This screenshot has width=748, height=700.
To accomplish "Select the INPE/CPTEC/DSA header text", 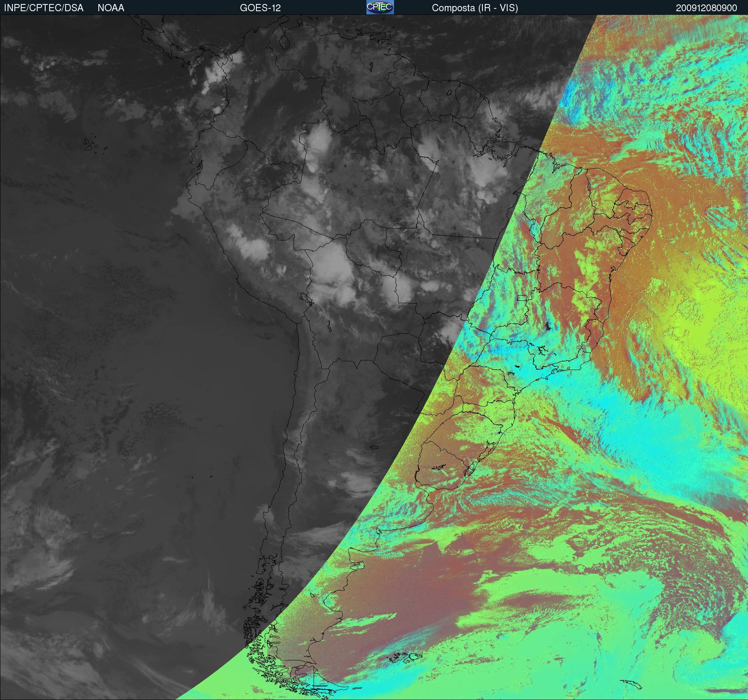I will [44, 8].
